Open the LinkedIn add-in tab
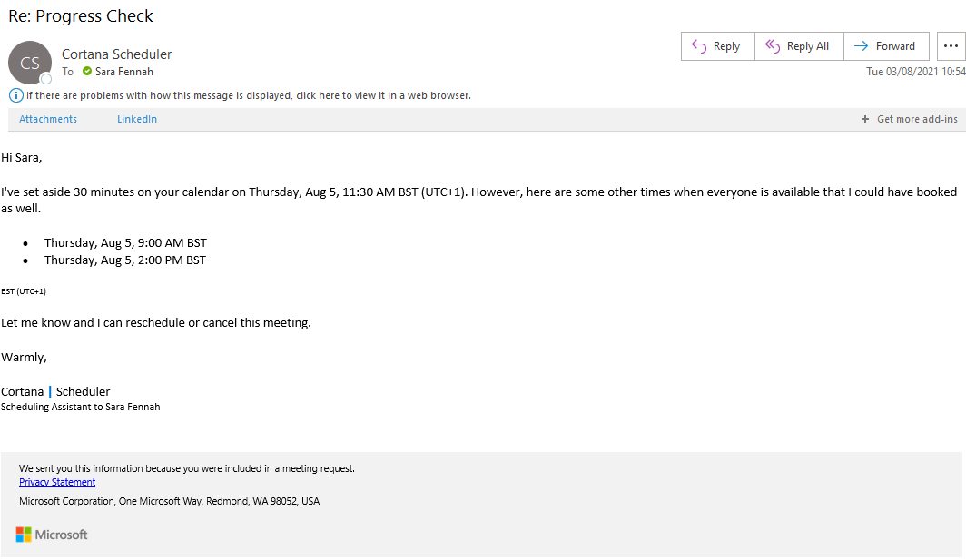 pos(137,119)
